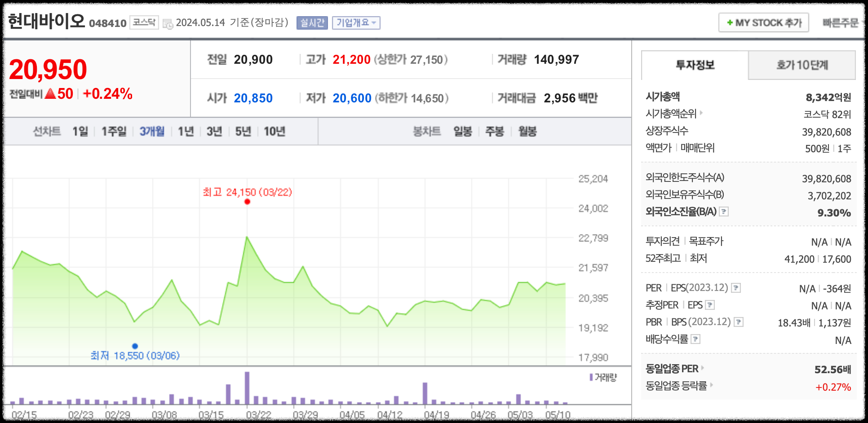
Task: Open the help icon beside EPS(2023.12)
Action: pos(736,288)
